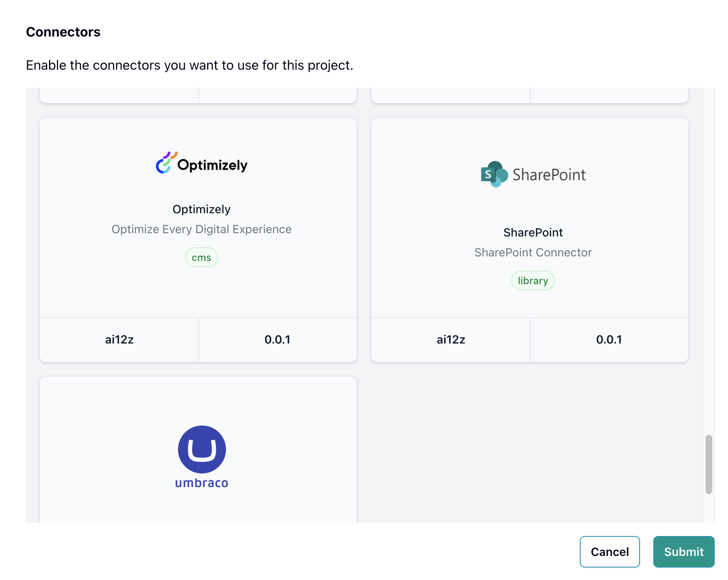Click the "umbraco" wordmark under its logo
The width and height of the screenshot is (728, 580).
(201, 483)
